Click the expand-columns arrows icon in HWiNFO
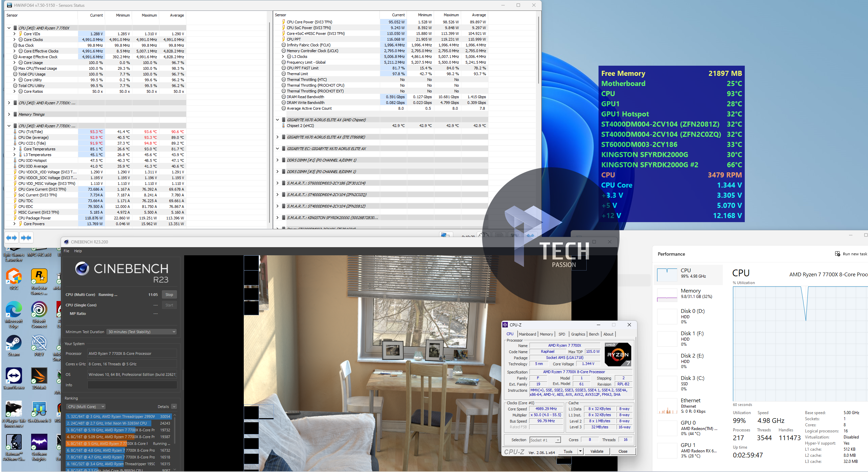This screenshot has width=868, height=472. 12,238
